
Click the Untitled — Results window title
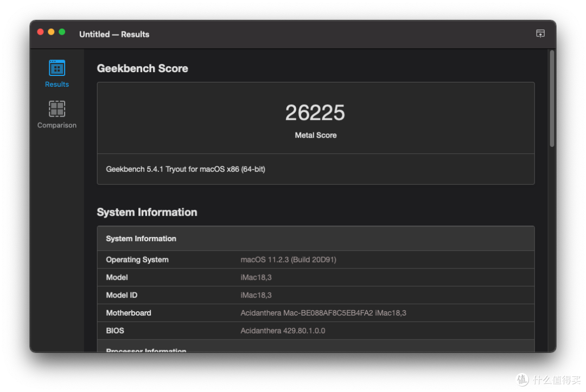click(114, 34)
